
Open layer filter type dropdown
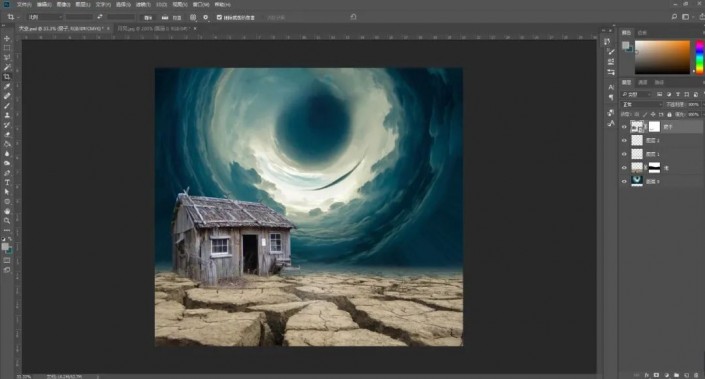coord(636,94)
